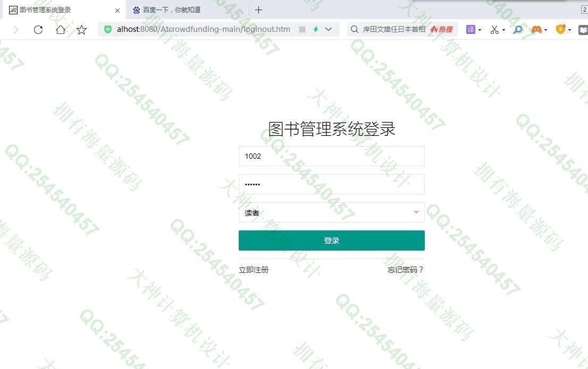Click the 图书管理系统登录 heading
This screenshot has height=369, width=588.
coord(332,129)
